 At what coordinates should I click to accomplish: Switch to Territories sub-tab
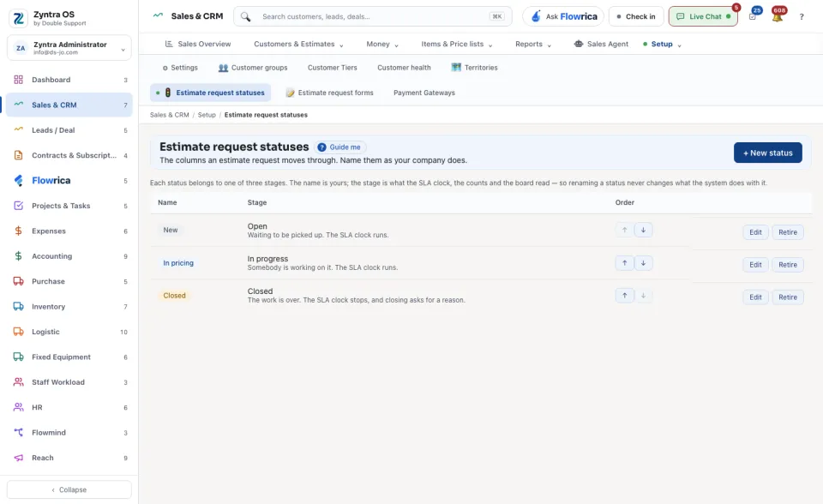click(474, 68)
